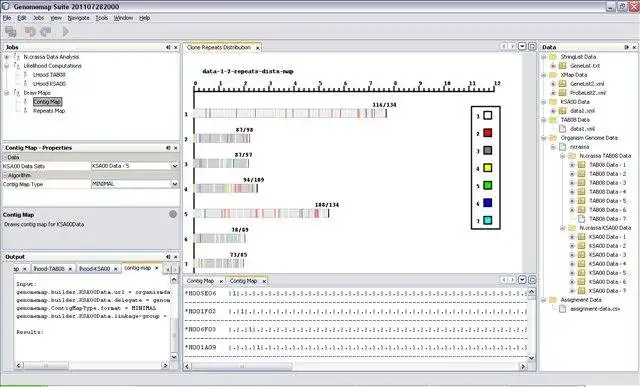
Task: Click the MINIMAL Contig Map Type value field
Action: pos(131,184)
